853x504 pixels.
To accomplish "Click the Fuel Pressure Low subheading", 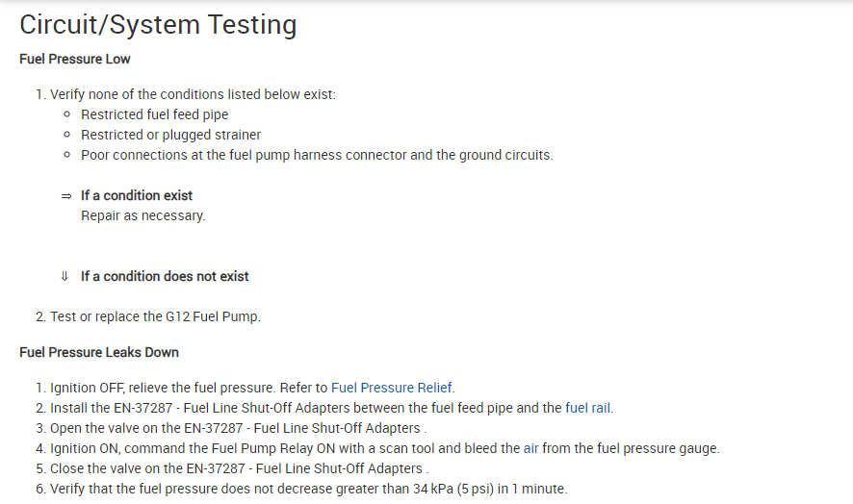I will click(x=75, y=59).
